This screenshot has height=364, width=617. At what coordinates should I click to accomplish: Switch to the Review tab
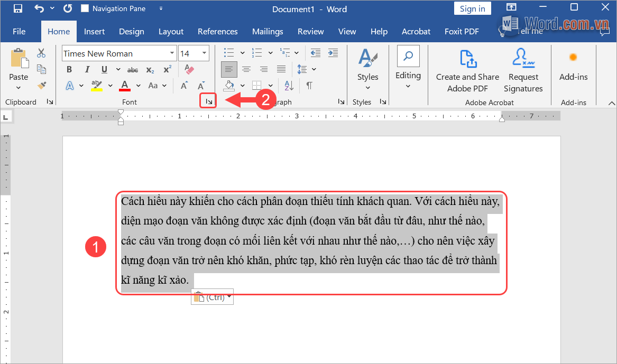(310, 32)
